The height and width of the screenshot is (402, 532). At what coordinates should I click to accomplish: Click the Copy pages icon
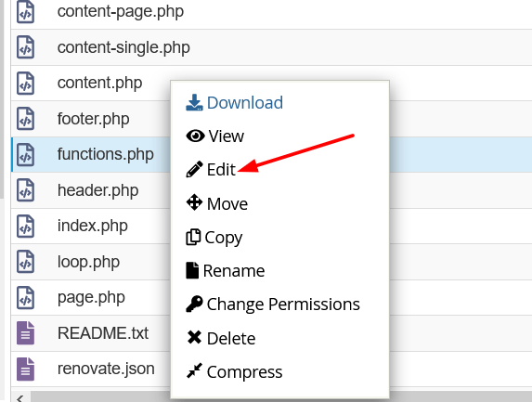pos(193,237)
